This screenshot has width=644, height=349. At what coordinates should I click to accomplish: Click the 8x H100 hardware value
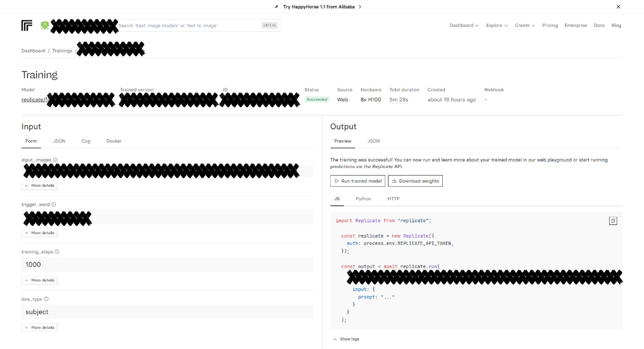click(371, 99)
